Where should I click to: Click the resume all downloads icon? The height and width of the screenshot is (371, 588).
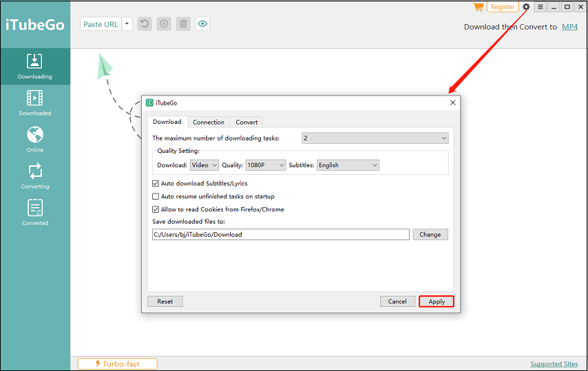[145, 24]
